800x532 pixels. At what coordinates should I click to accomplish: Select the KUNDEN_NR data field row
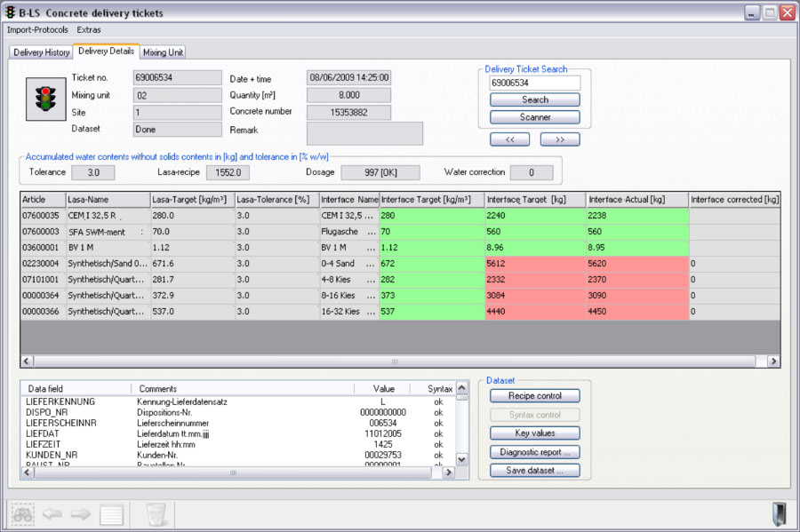click(x=237, y=455)
